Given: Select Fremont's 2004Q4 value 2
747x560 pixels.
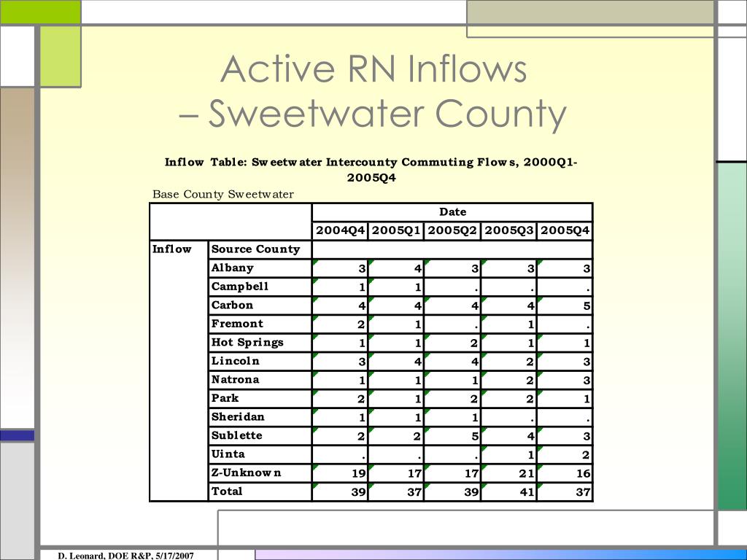Looking at the screenshot, I should click(361, 324).
